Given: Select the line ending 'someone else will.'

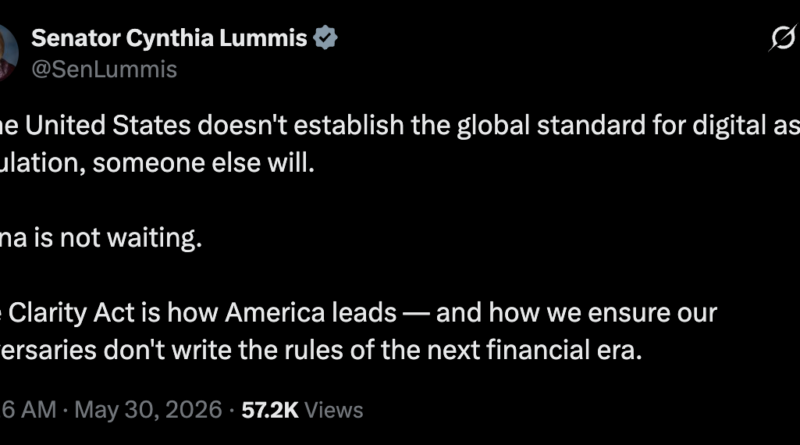Looking at the screenshot, I should 157,163.
